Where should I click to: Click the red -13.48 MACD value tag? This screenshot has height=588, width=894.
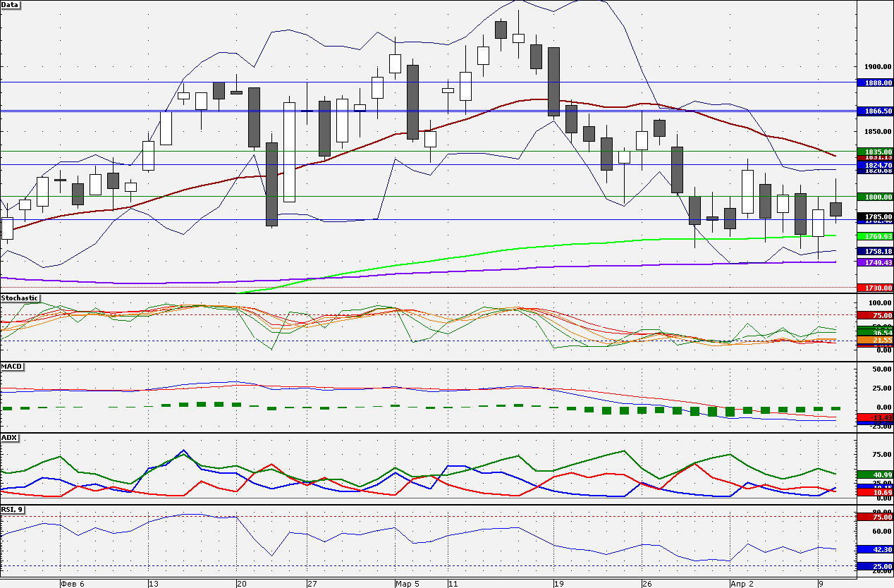coord(875,418)
